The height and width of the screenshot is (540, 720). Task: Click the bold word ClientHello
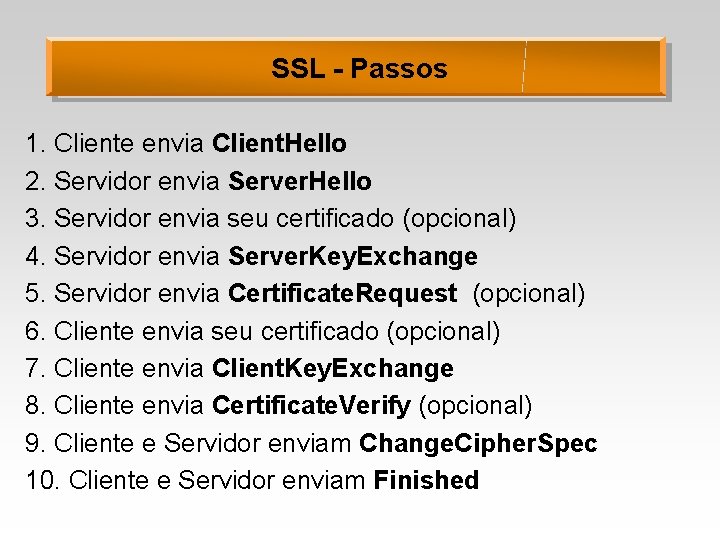(279, 143)
